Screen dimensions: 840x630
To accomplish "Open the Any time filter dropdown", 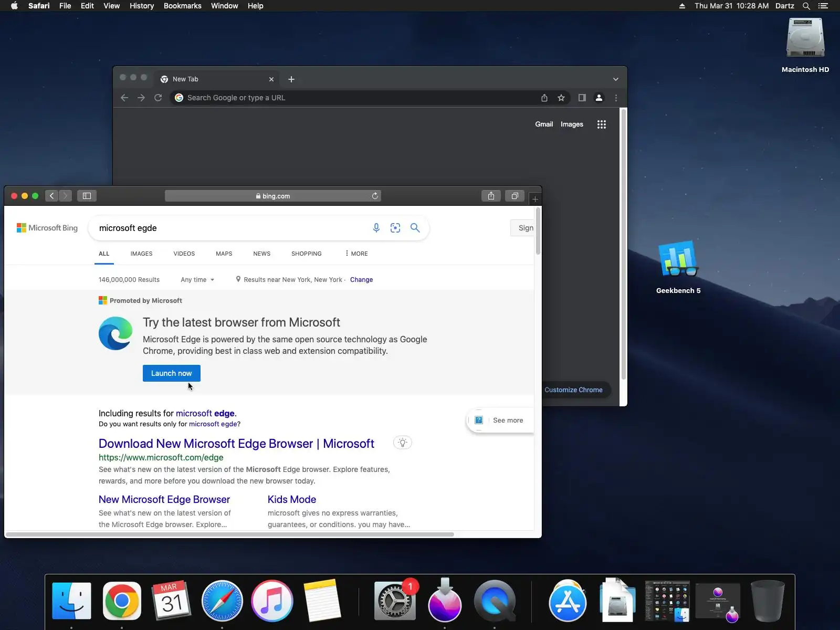I will [197, 280].
